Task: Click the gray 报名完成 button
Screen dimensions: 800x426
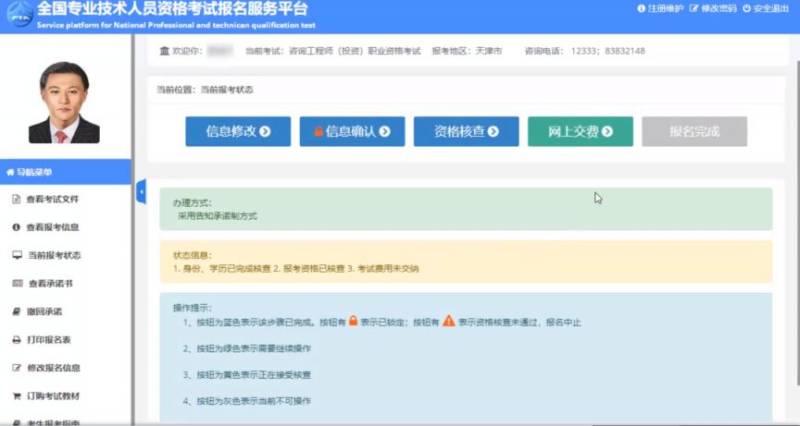Action: pos(694,131)
